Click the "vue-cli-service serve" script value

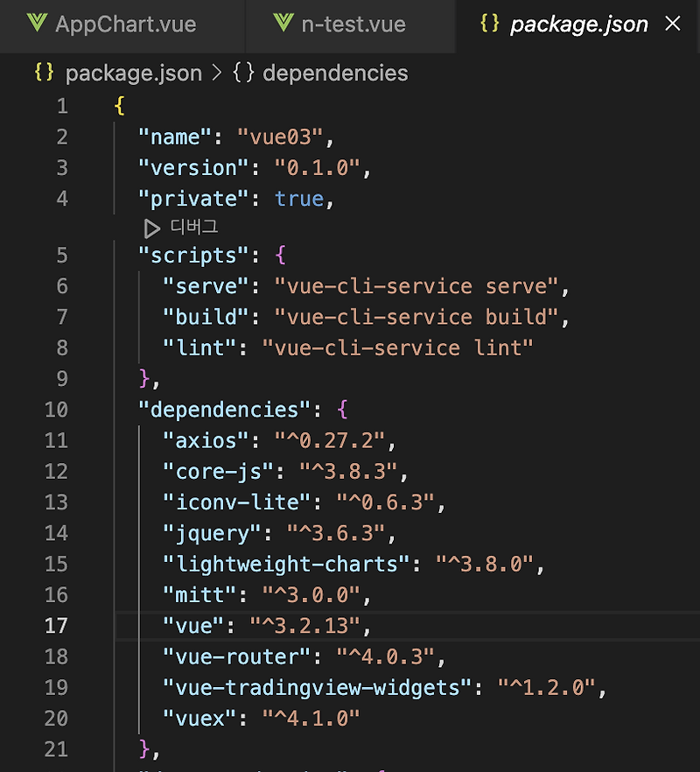point(411,285)
